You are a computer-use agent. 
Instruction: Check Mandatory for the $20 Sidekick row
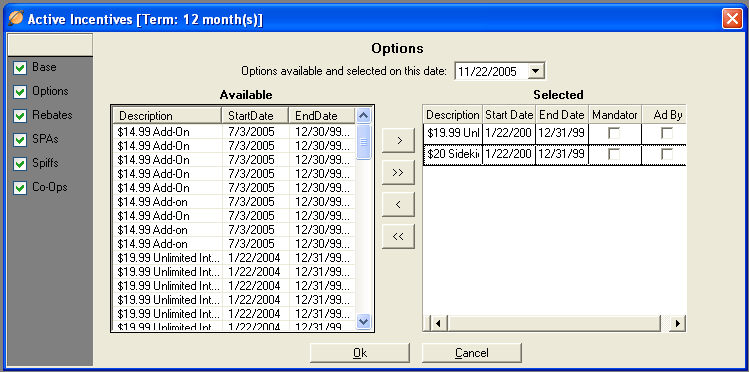coord(614,155)
